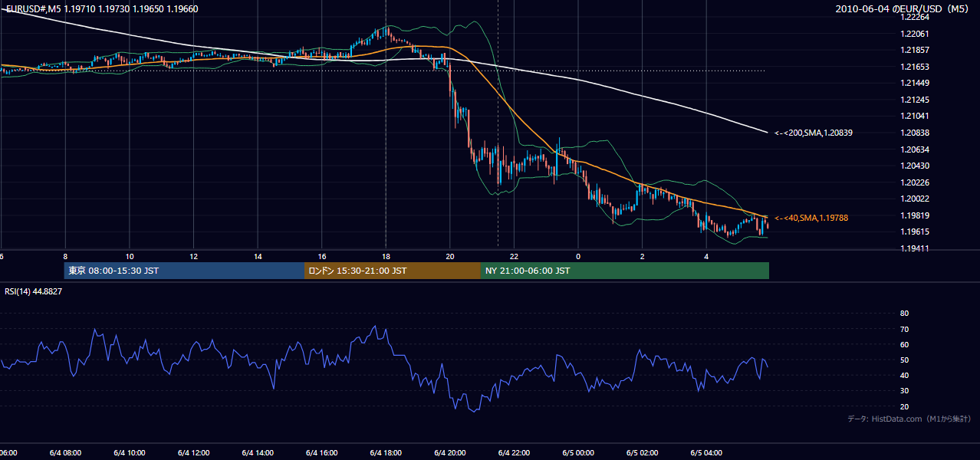980x460 pixels.
Task: Click price axis value 1.21245
Action: point(915,100)
